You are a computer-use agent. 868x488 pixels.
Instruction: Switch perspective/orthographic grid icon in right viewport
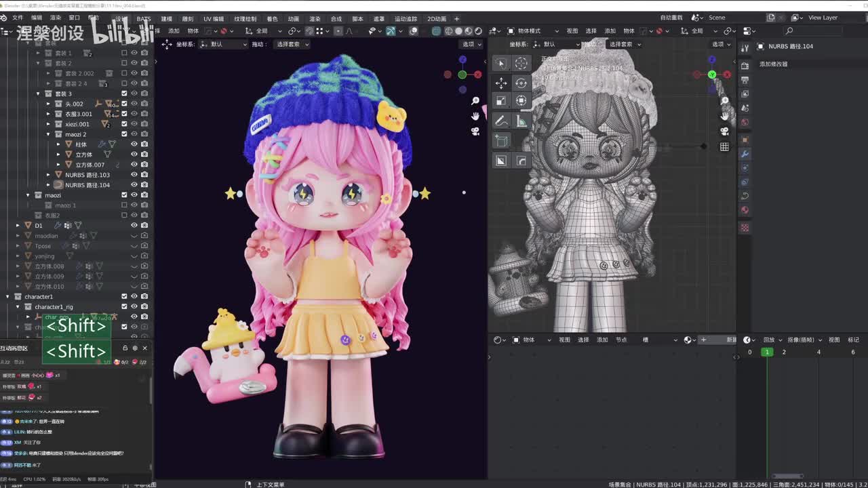724,146
